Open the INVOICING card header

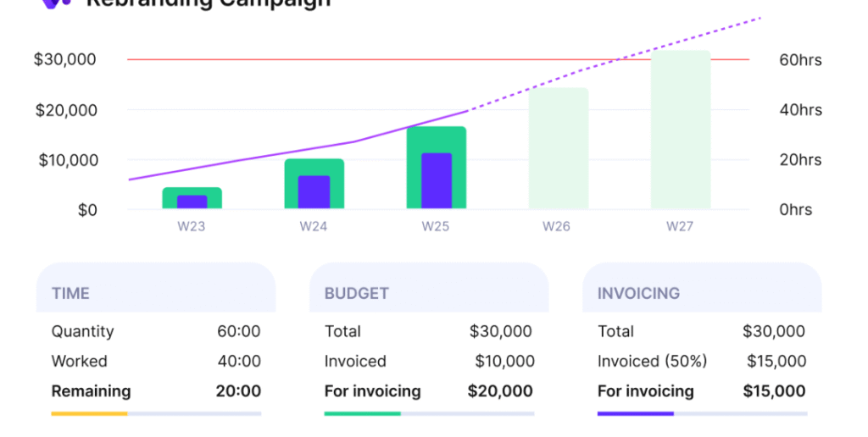pos(702,293)
